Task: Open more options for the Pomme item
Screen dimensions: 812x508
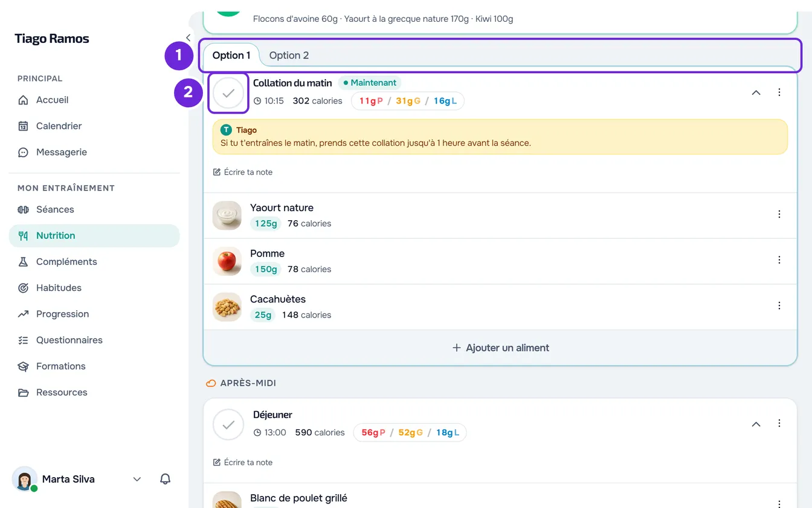Action: [x=779, y=260]
